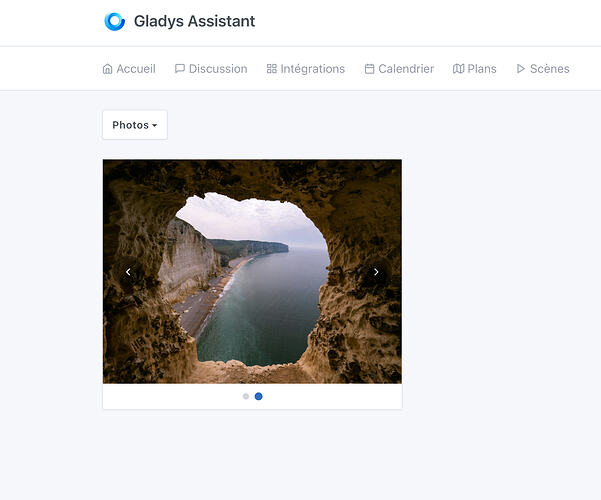Select the second active carousel dot

point(259,396)
